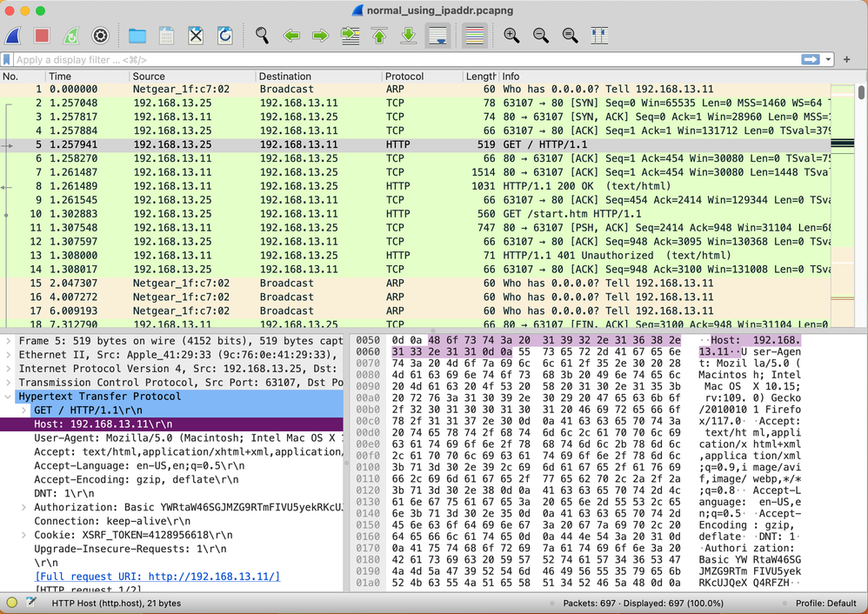Select packet 8 HTTP/1.1 200 OK
This screenshot has width=868, height=614.
pyautogui.click(x=415, y=186)
